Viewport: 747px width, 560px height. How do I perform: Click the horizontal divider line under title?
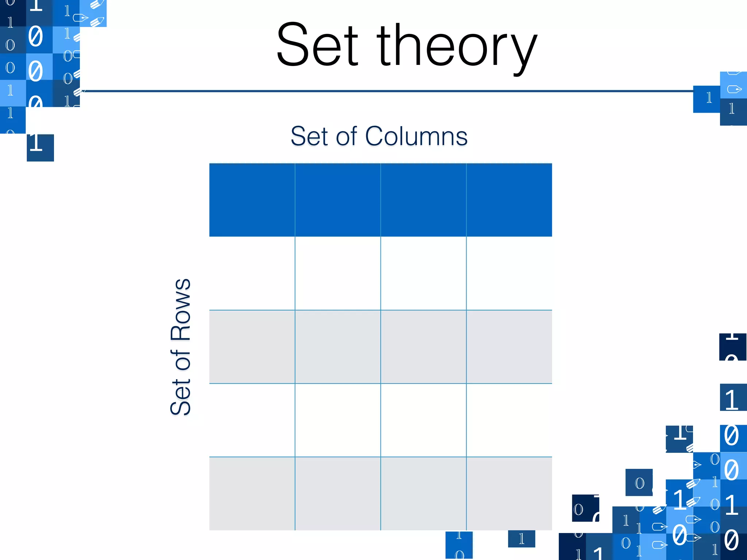point(387,91)
